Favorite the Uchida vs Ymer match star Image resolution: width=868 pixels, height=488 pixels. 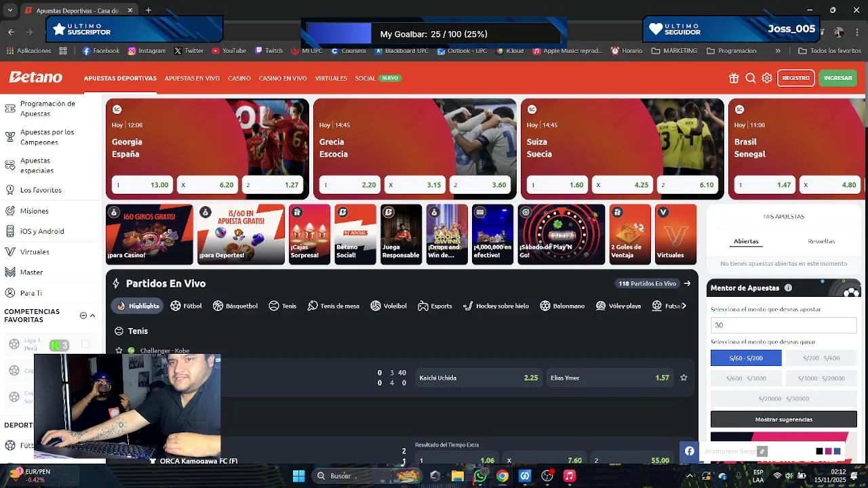(x=684, y=378)
